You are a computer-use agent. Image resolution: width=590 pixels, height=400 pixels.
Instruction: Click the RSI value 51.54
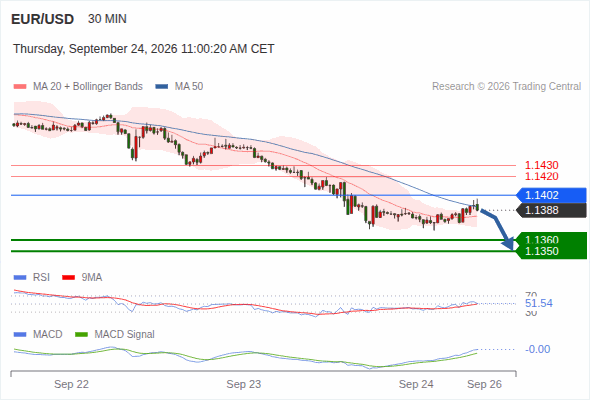pos(539,303)
